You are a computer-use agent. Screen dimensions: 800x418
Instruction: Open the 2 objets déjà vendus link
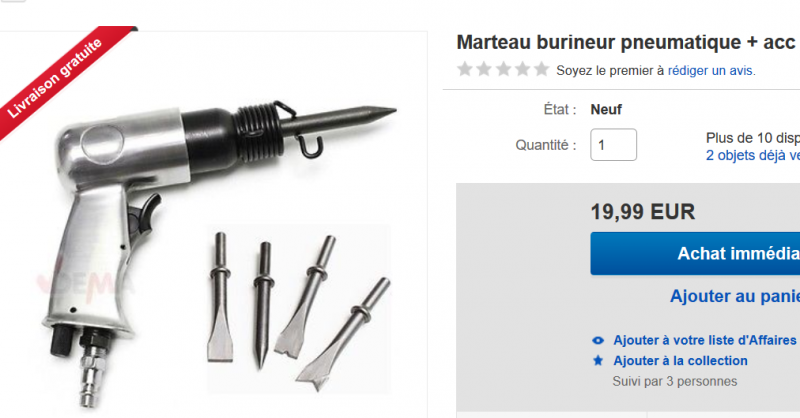(753, 155)
